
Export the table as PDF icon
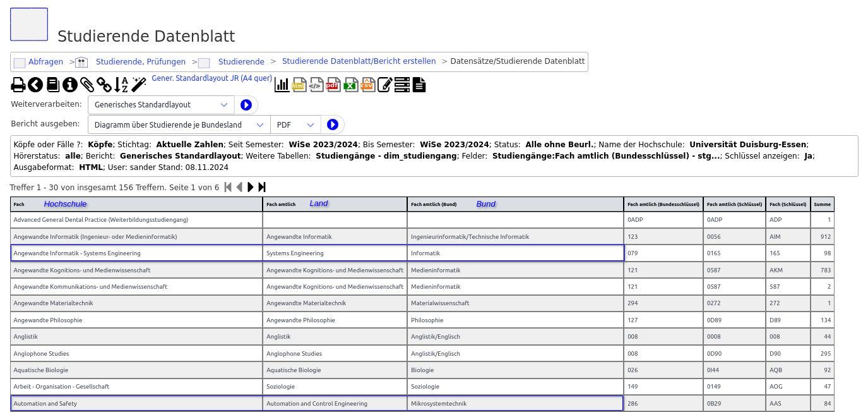click(x=333, y=85)
